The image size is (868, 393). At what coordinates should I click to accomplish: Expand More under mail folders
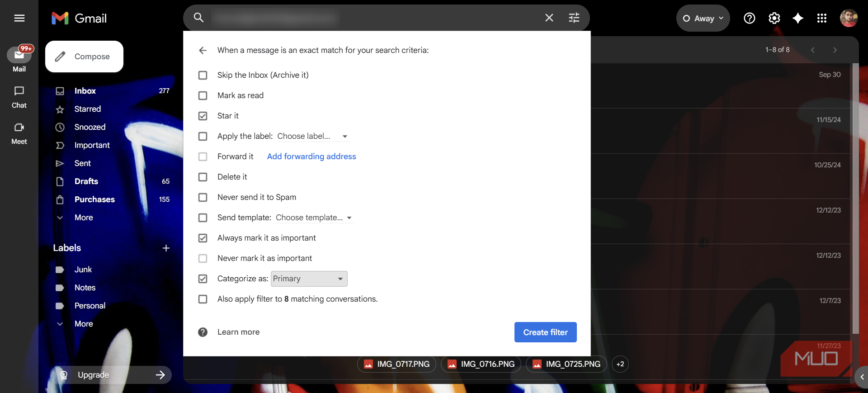point(84,218)
